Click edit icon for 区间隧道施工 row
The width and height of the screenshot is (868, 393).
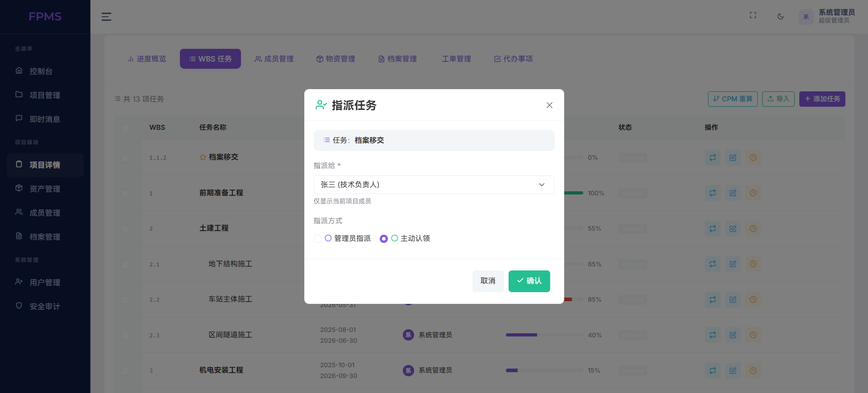click(733, 335)
